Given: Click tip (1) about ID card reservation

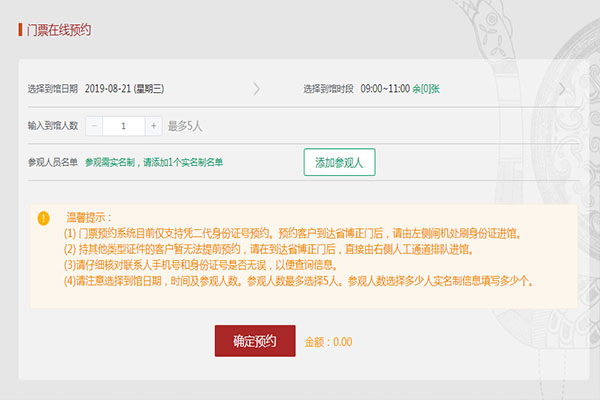Looking at the screenshot, I should click(292, 233).
